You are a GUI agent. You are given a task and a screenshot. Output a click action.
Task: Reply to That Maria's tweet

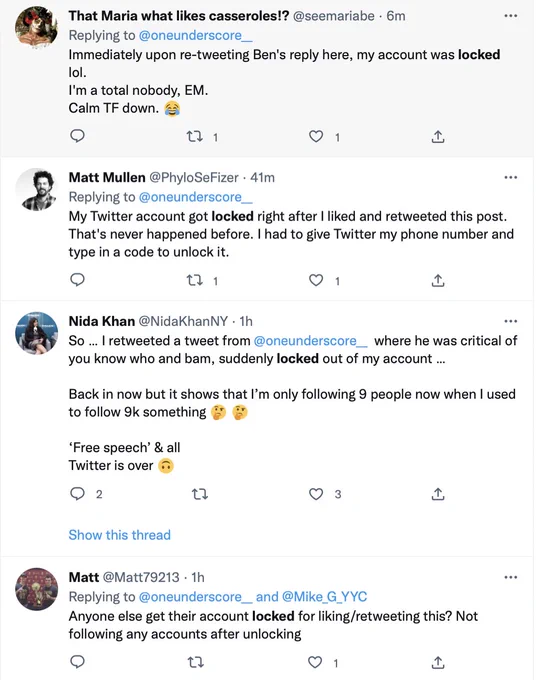(77, 136)
